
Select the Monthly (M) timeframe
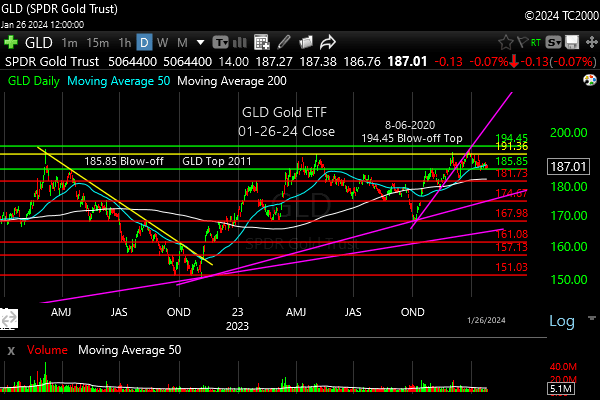[x=183, y=42]
